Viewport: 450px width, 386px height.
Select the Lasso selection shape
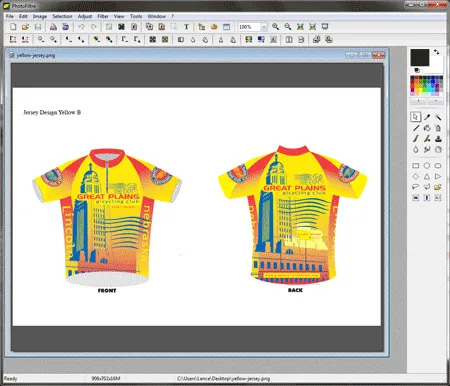click(x=416, y=187)
